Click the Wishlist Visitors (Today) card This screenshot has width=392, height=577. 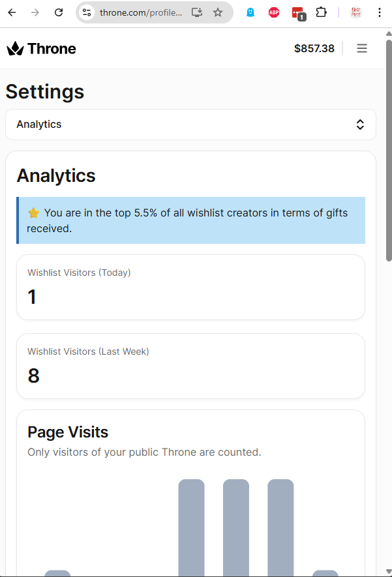190,287
